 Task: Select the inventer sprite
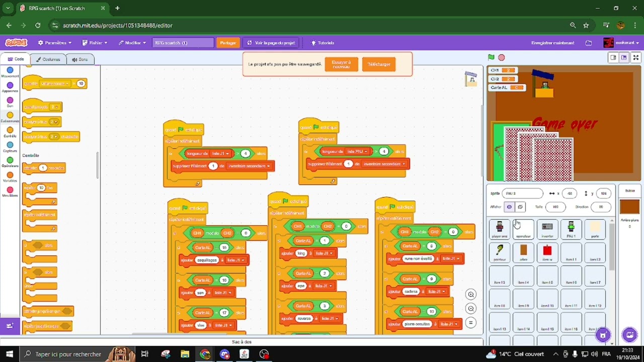point(547,229)
